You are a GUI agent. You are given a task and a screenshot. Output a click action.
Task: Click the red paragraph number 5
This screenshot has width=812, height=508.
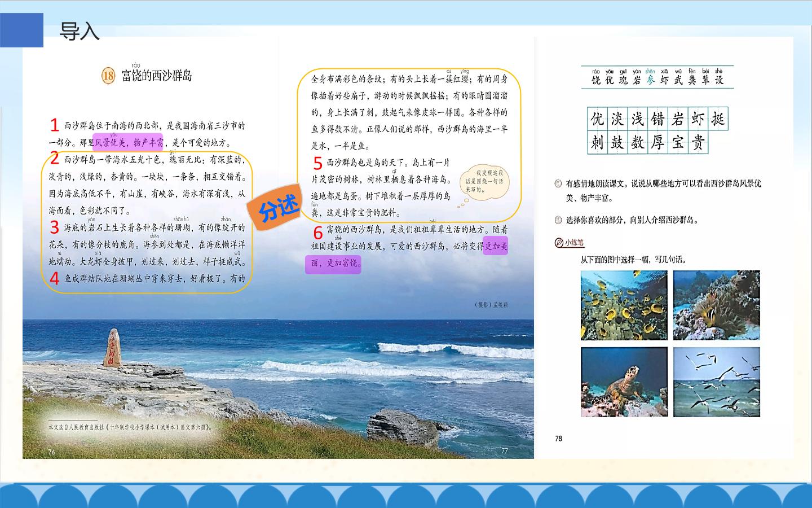(318, 163)
